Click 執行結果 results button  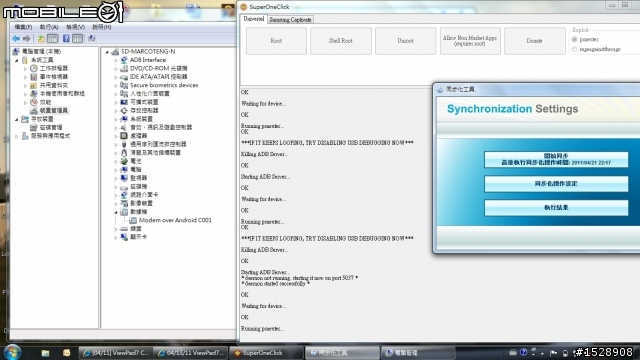[556, 208]
